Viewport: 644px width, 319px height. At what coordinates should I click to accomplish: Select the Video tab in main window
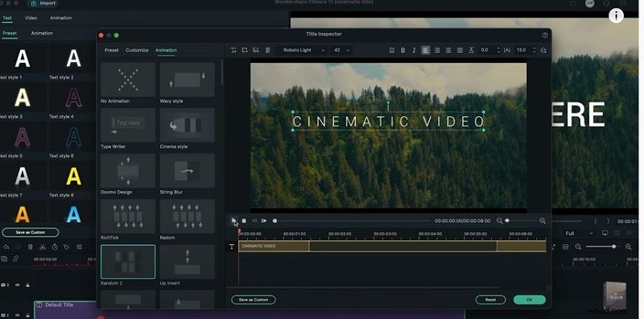tap(31, 18)
